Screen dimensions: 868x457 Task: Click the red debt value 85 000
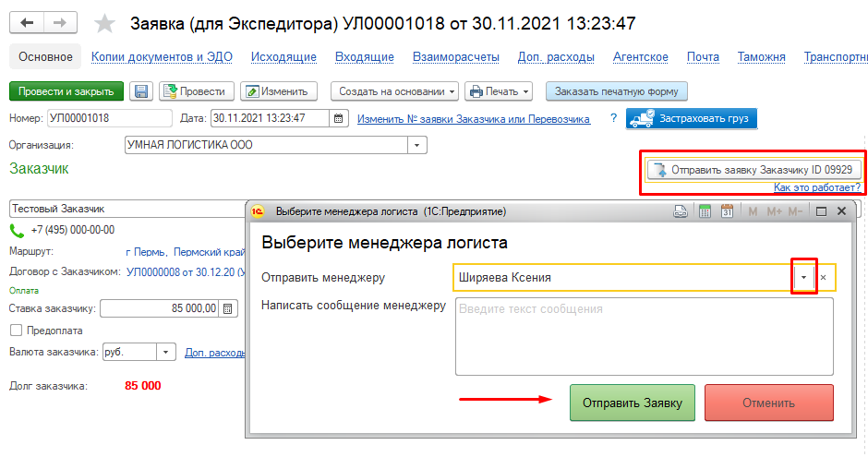click(143, 386)
